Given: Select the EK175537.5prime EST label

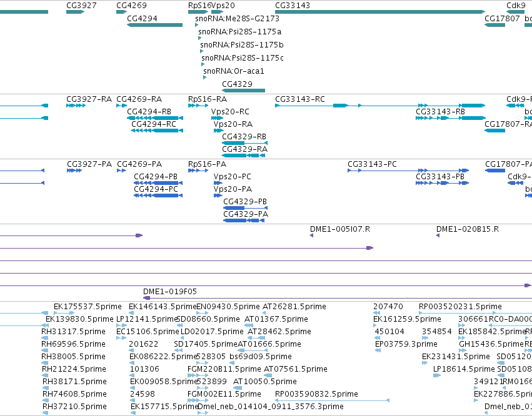Looking at the screenshot, I should [x=88, y=307].
